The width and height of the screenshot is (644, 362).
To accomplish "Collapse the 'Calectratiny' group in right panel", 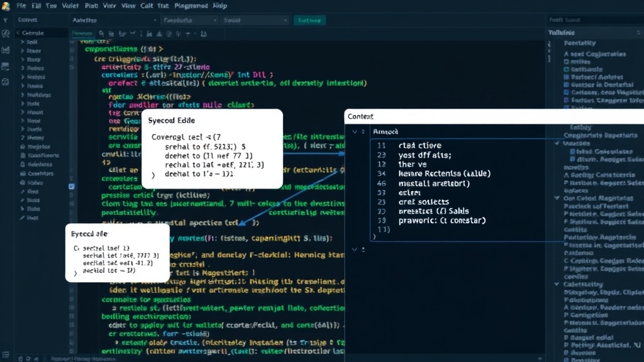I will pos(557,284).
